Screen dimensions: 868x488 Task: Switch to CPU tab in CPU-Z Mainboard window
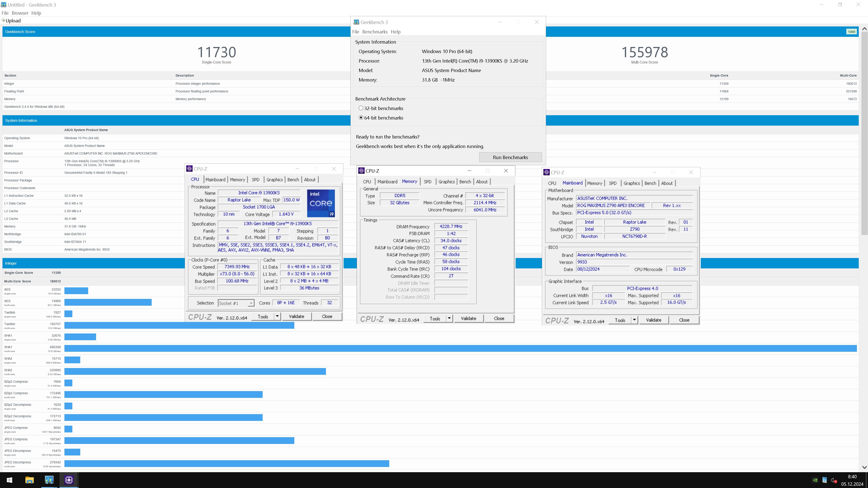[552, 183]
